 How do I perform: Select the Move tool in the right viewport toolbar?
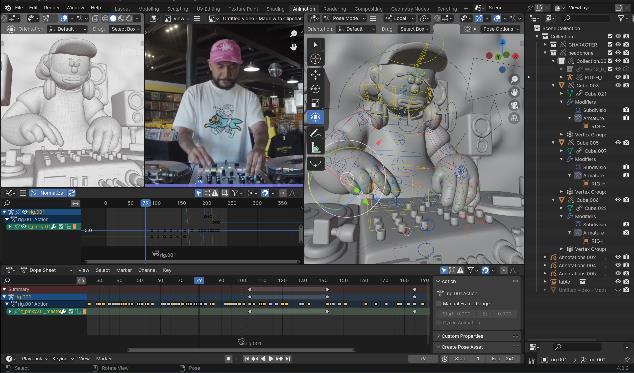[316, 75]
